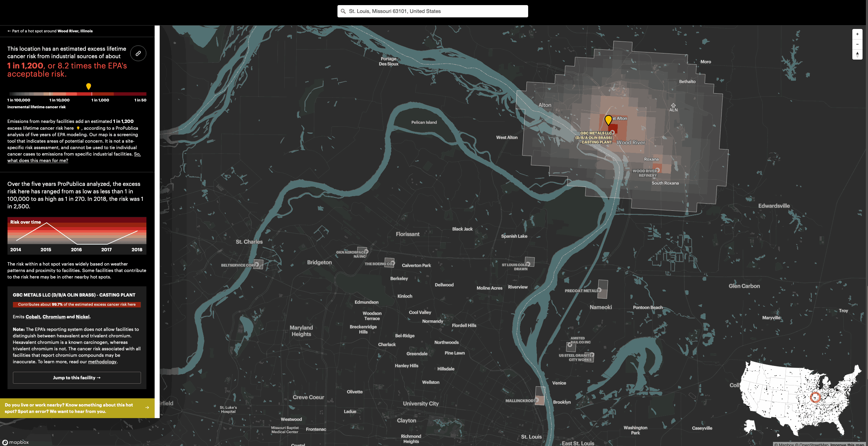Click the Glen Carbon map label

[744, 286]
